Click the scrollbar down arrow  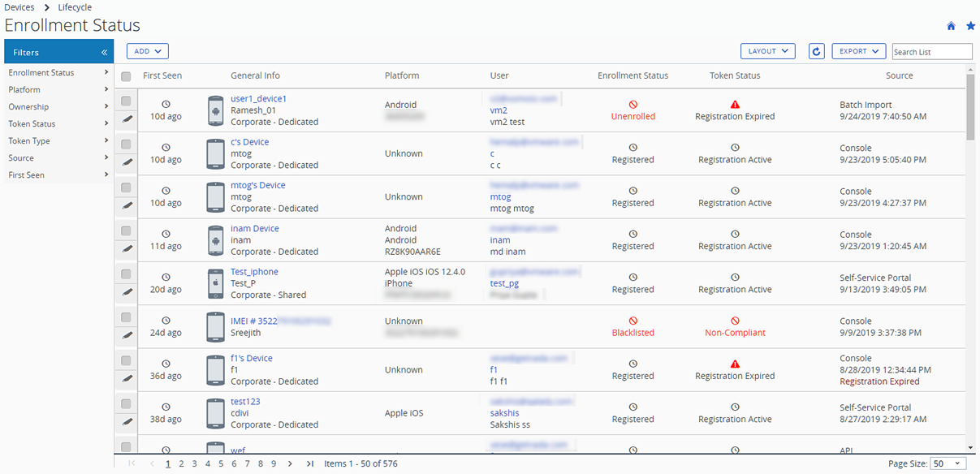point(970,447)
